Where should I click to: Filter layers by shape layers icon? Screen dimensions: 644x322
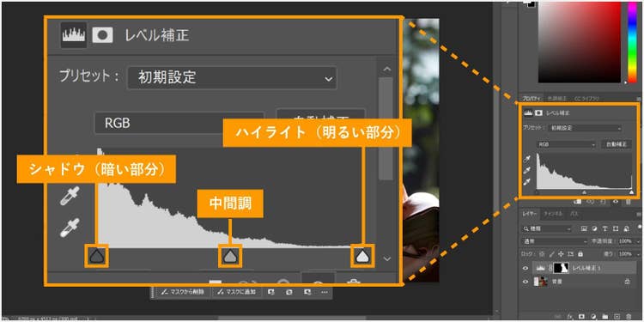point(616,228)
